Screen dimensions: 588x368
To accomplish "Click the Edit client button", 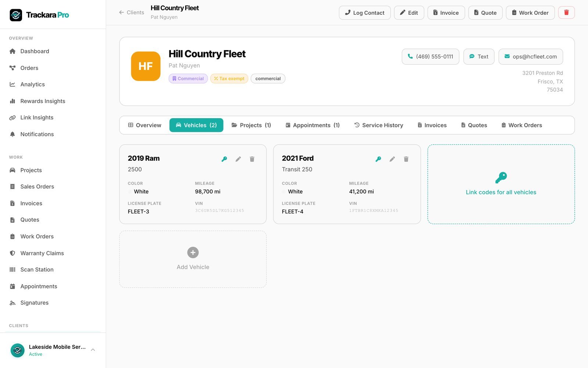I will (409, 13).
